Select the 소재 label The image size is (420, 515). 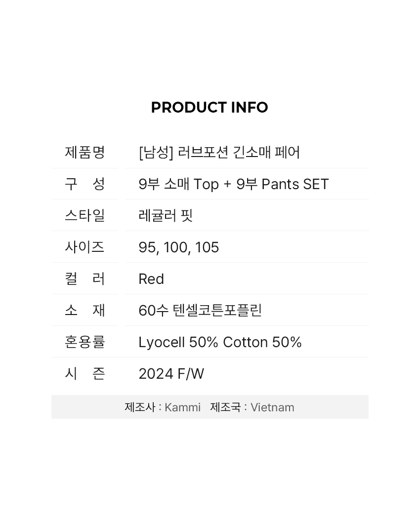click(85, 310)
